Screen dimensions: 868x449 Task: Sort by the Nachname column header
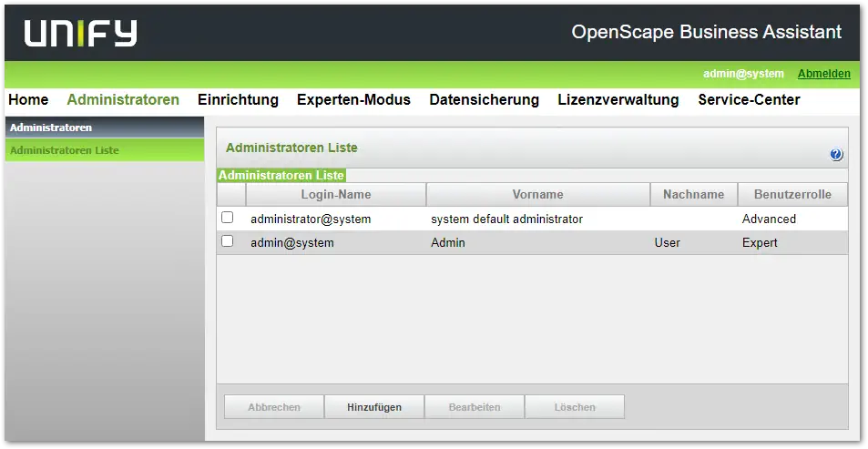click(694, 194)
